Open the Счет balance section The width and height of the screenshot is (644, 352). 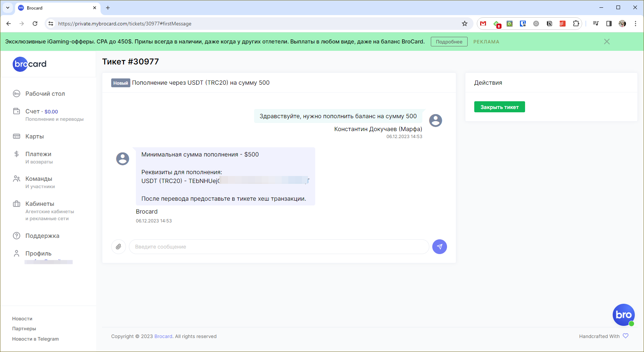point(48,115)
